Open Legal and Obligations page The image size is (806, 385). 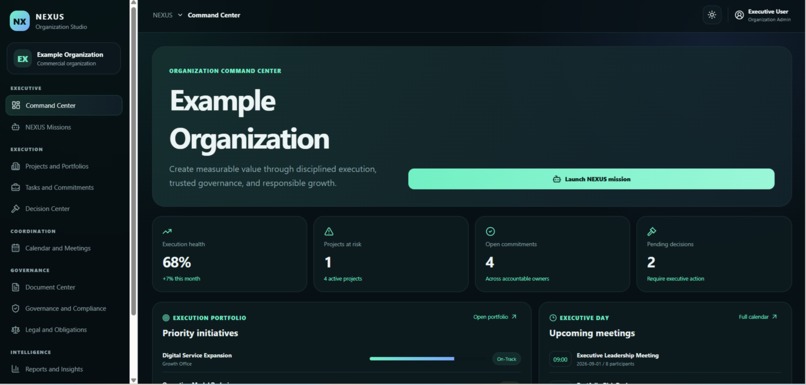pos(64,330)
